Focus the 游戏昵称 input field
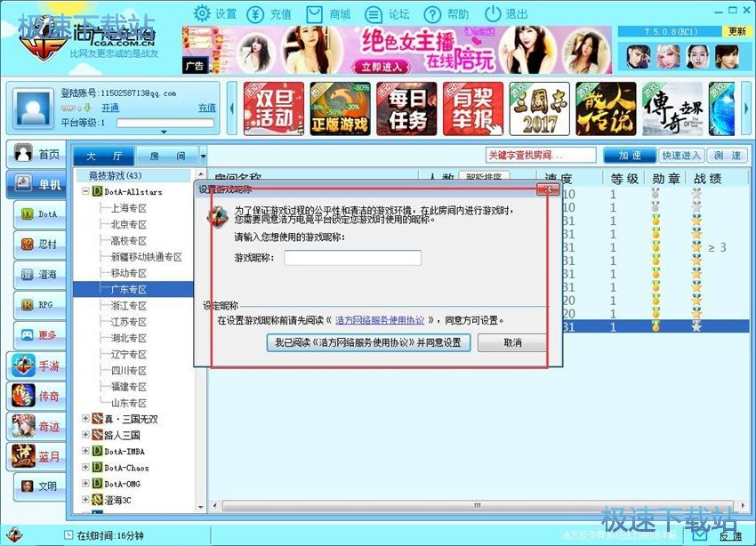 [x=352, y=257]
